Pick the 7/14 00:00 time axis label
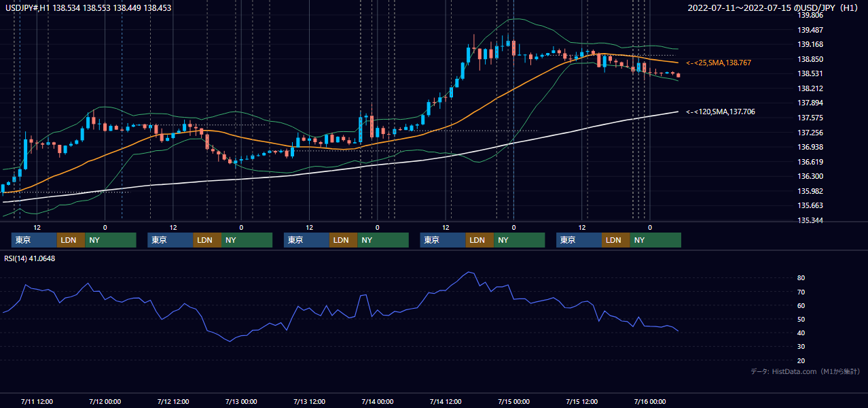The image size is (868, 408). (378, 401)
